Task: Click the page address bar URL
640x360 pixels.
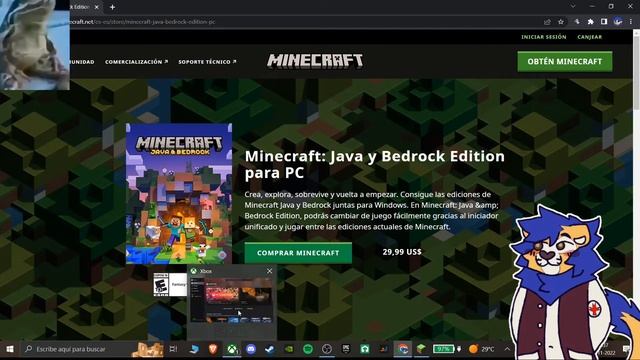Action: (x=142, y=22)
